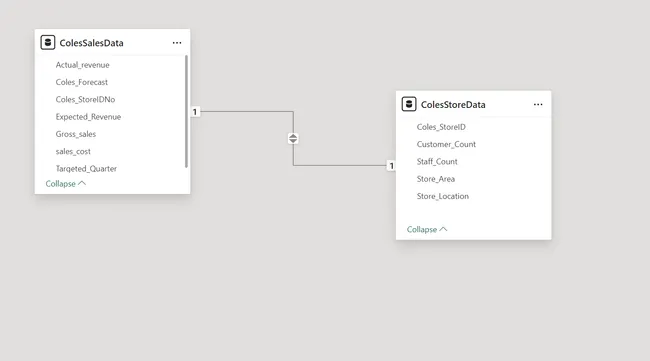Screen dimensions: 650x361
Task: Select the sales_cost field
Action: 73,152
